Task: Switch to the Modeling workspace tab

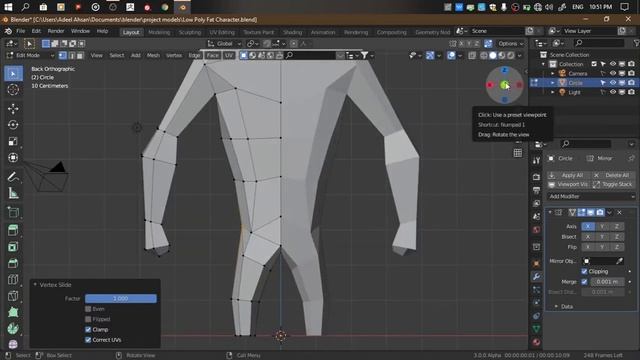Action: [159, 32]
